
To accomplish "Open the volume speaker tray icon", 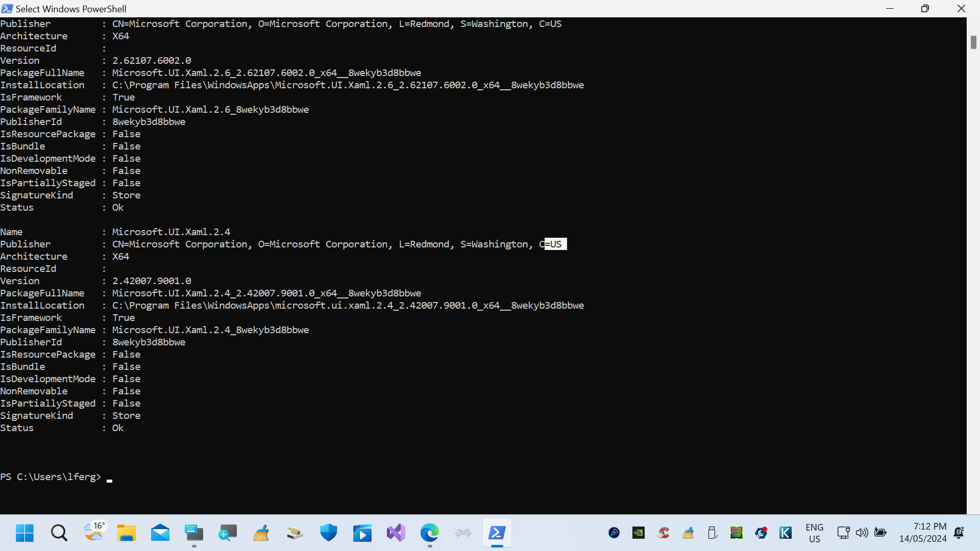I will (862, 533).
